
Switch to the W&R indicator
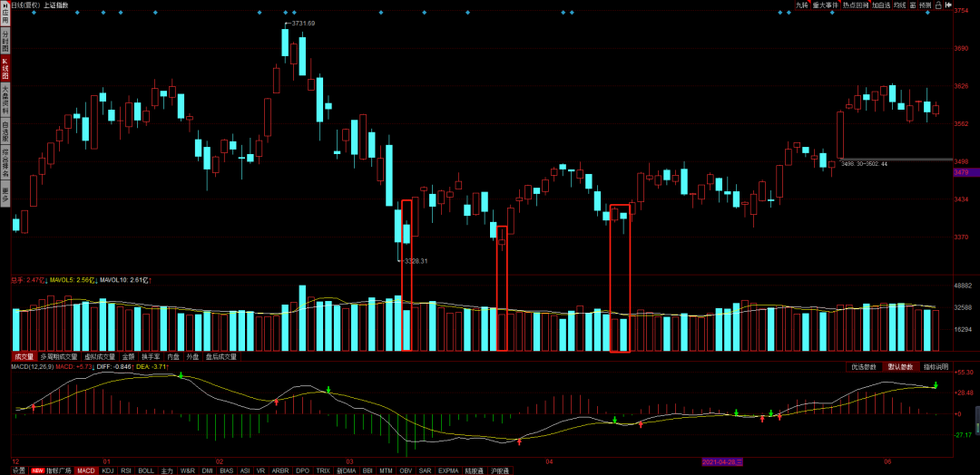tap(188, 470)
